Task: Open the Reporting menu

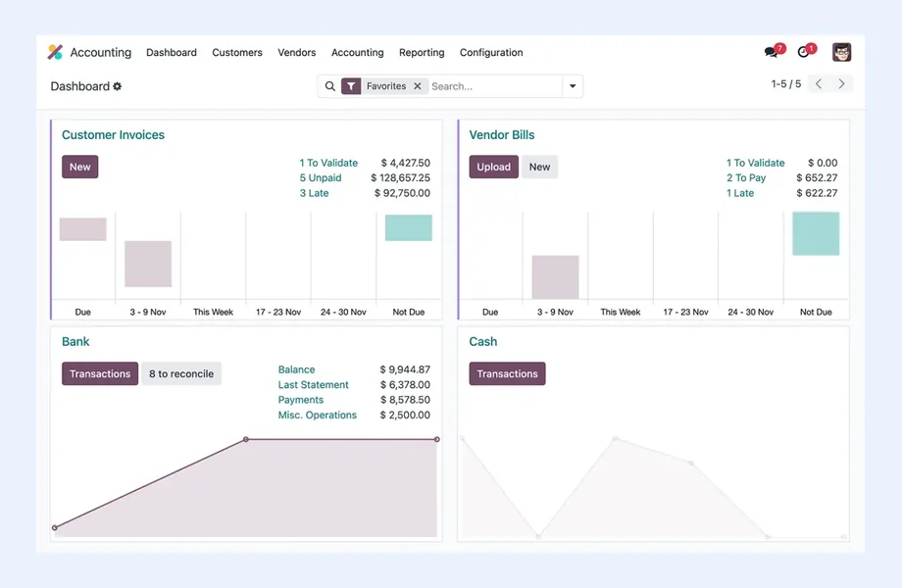Action: pyautogui.click(x=422, y=52)
